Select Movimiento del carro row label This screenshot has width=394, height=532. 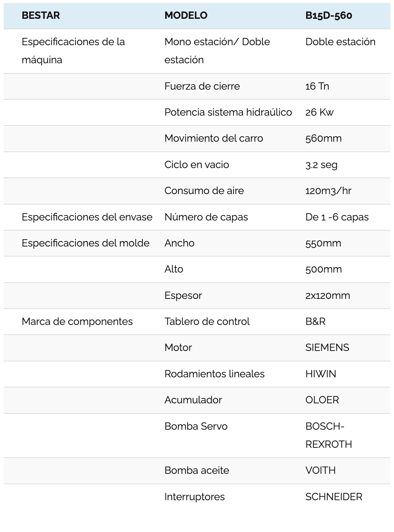point(214,138)
